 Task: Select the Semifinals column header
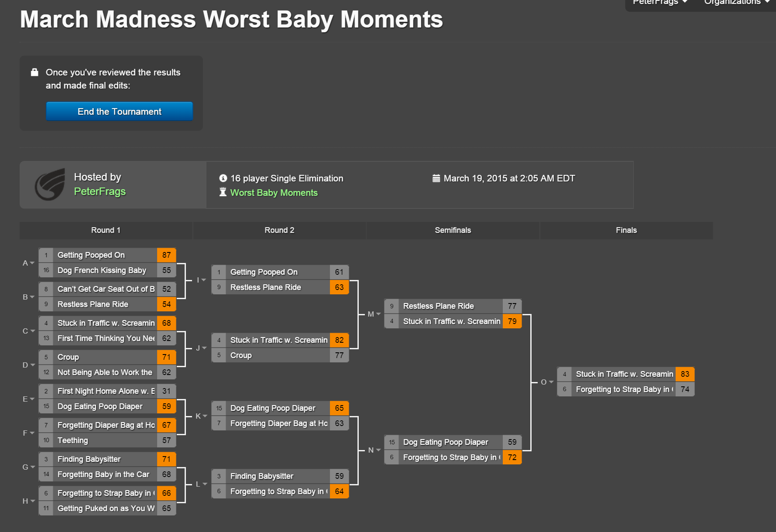[453, 230]
